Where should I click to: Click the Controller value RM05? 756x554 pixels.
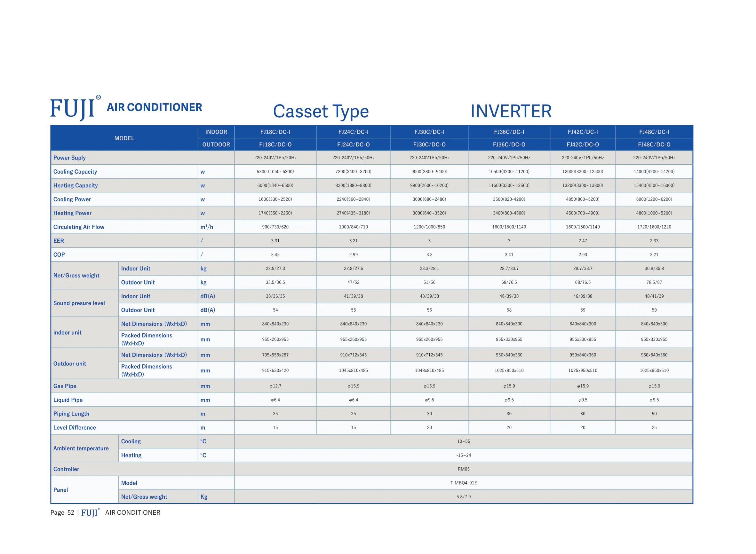[x=463, y=469]
